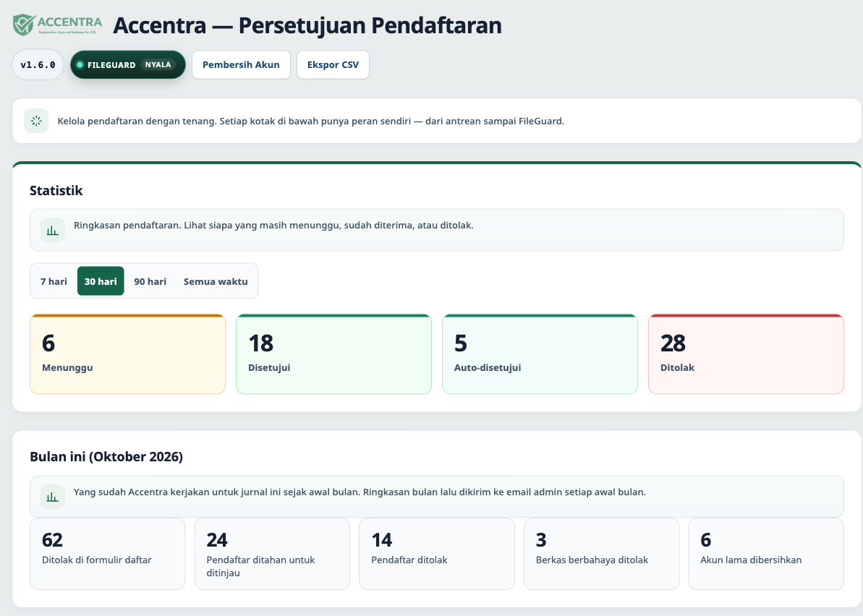Open the Disetujui stat card
The image size is (863, 616).
point(333,354)
